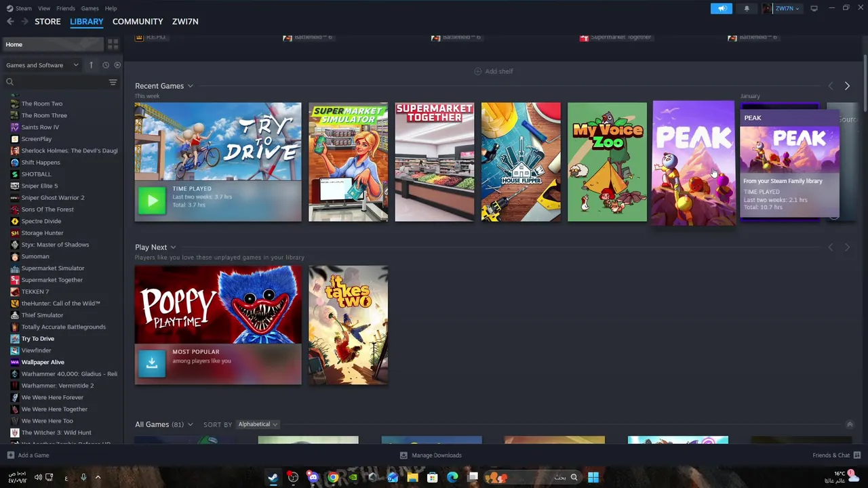Click inside the sidebar search field
The image size is (868, 488).
coord(61,82)
